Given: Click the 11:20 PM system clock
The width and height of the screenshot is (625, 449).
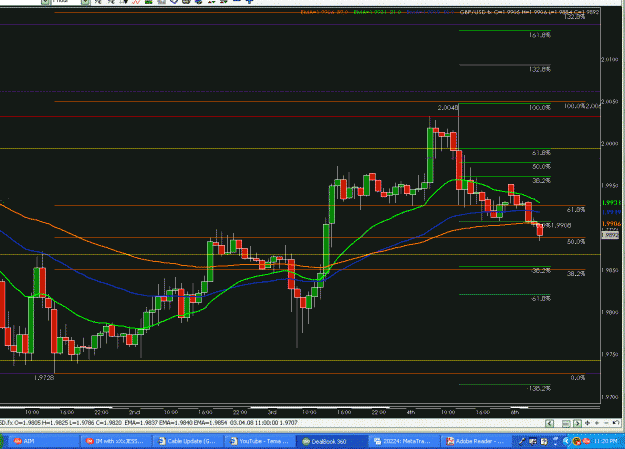Looking at the screenshot, I should click(x=606, y=441).
